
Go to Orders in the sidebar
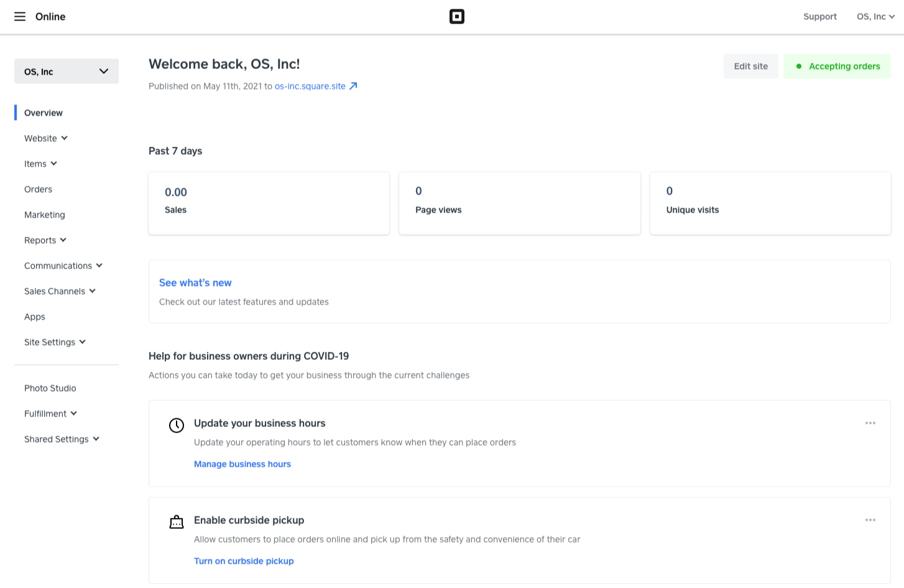[x=38, y=190]
